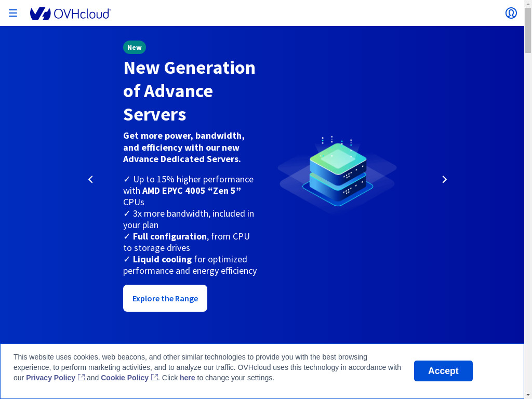
Task: Click "here" to change cookie settings
Action: tap(187, 378)
